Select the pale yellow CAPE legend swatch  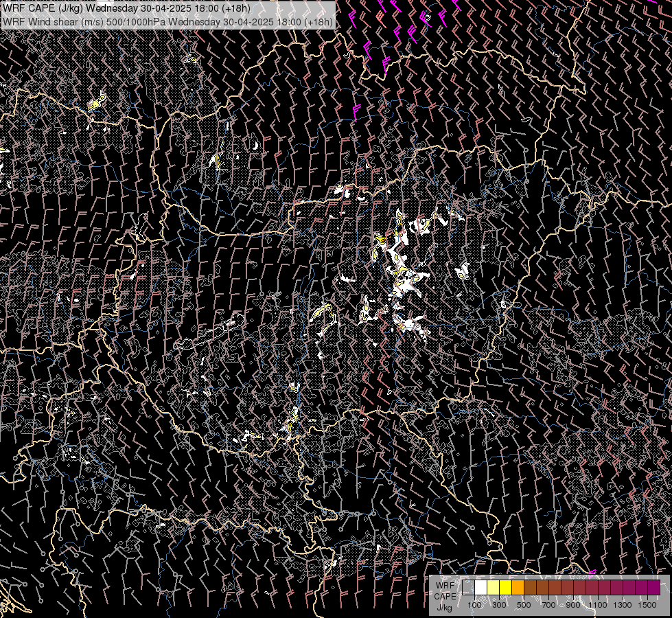pos(494,587)
